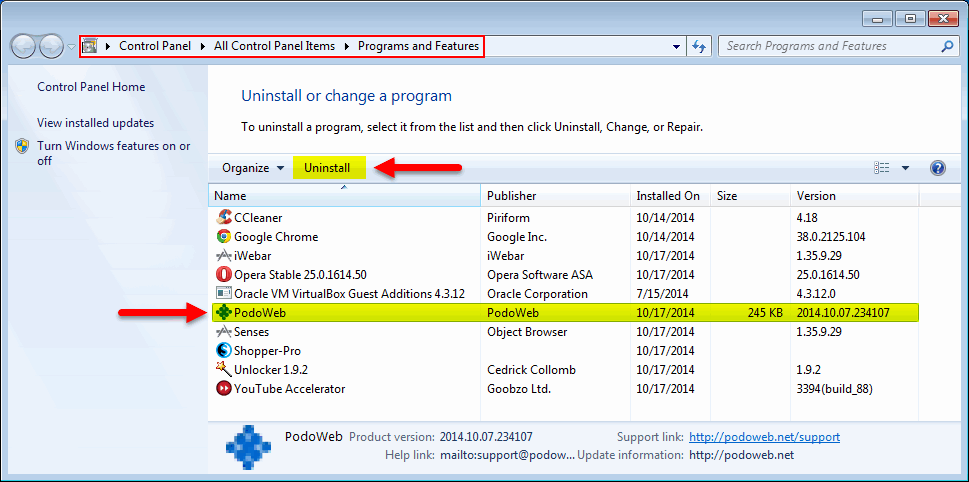
Task: Sort by the Version column header
Action: click(854, 196)
